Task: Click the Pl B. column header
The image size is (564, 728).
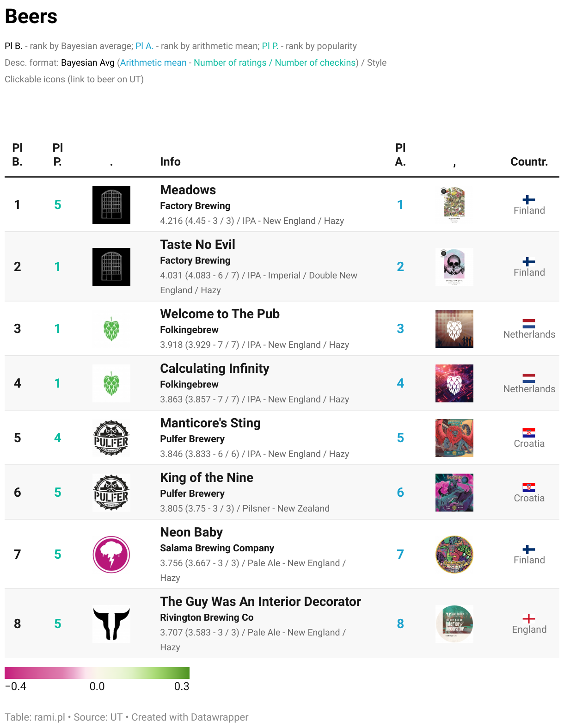Action: pyautogui.click(x=18, y=154)
